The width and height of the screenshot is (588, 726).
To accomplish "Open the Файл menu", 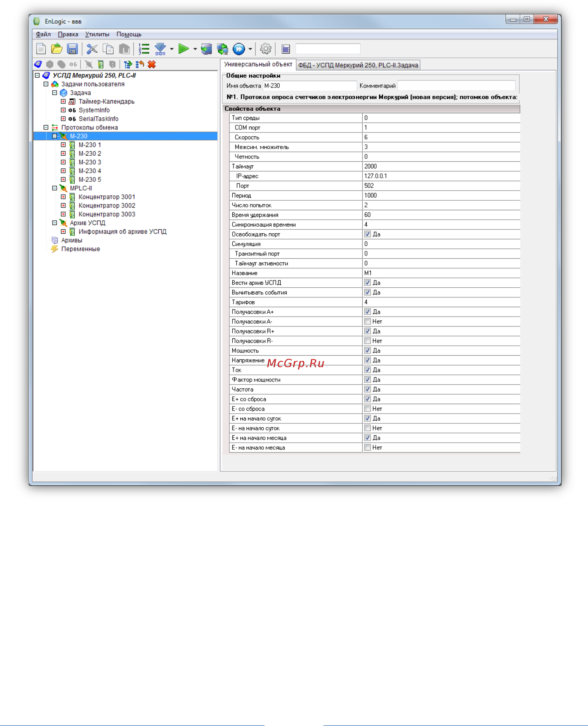I will pyautogui.click(x=43, y=34).
